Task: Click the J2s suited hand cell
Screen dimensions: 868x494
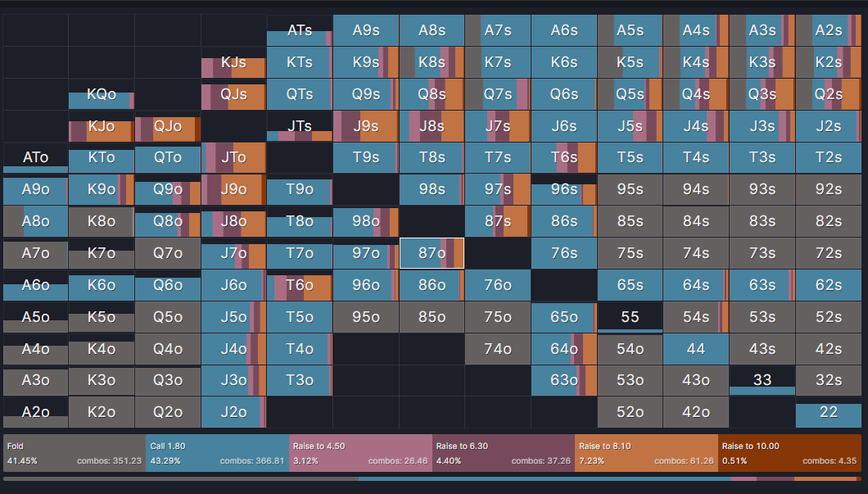Action: coord(828,126)
